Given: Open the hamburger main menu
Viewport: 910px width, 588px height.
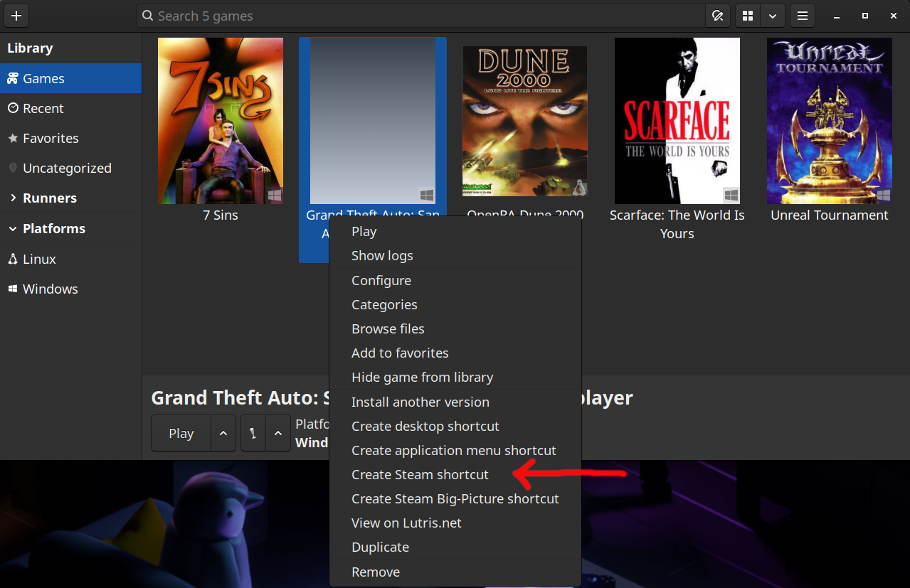Looking at the screenshot, I should click(803, 16).
